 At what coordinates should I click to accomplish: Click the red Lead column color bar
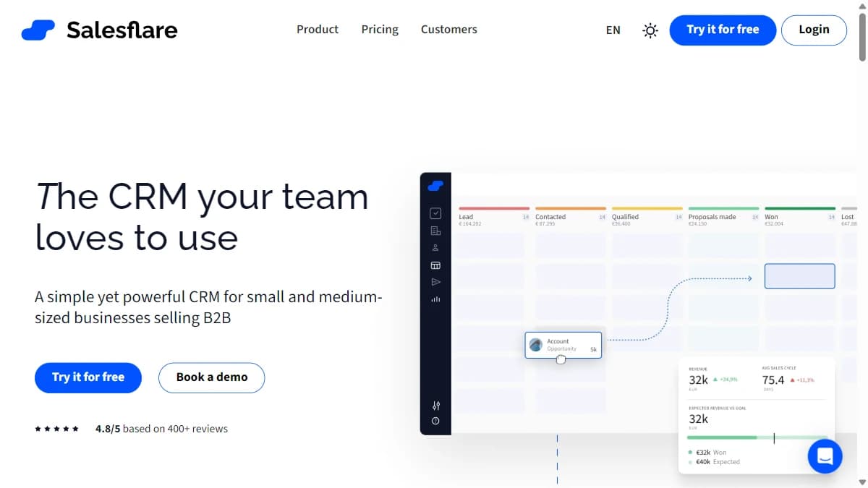(x=494, y=208)
